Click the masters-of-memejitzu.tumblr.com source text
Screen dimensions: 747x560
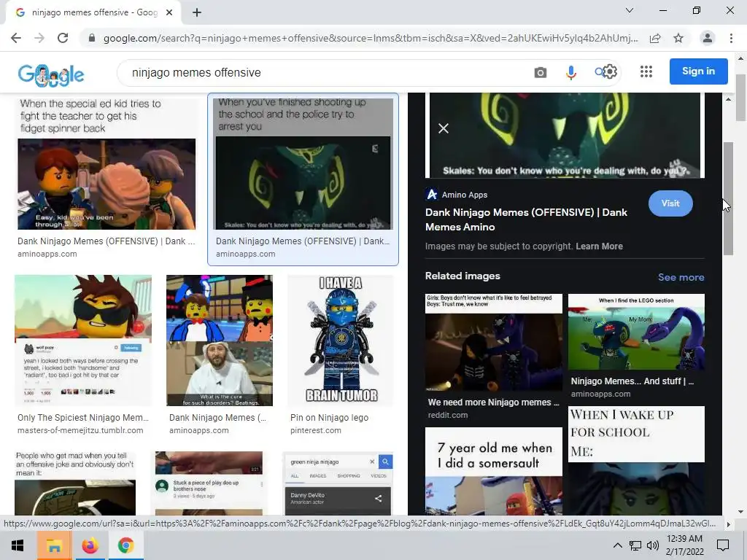(x=80, y=430)
